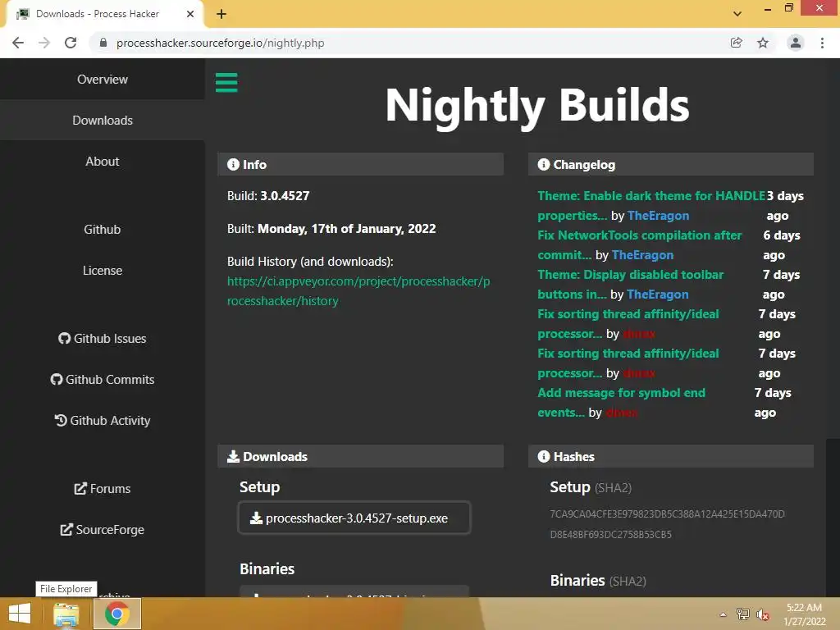Open Github Commits link
This screenshot has height=630, width=840.
[x=103, y=379]
